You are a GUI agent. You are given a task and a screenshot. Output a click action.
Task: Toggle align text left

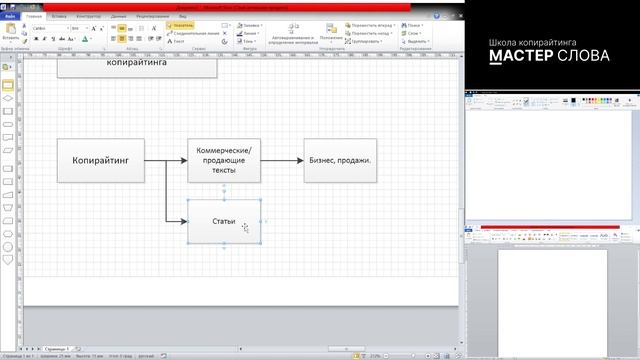point(113,39)
